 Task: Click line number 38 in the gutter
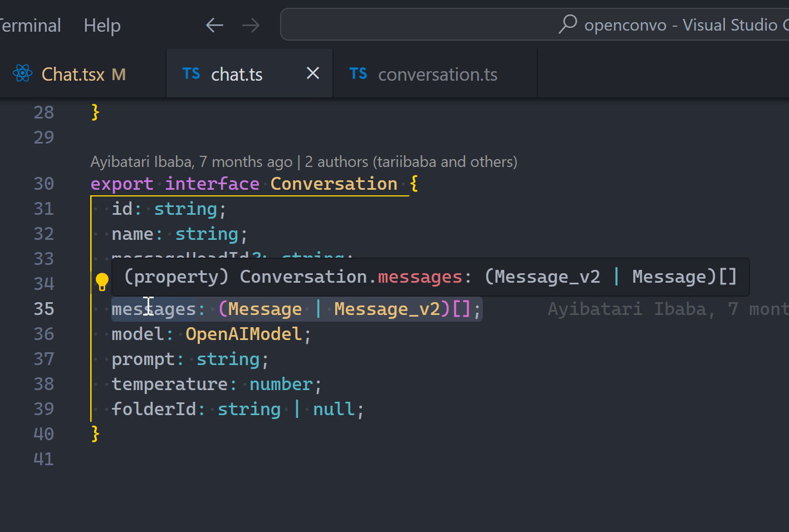point(44,384)
